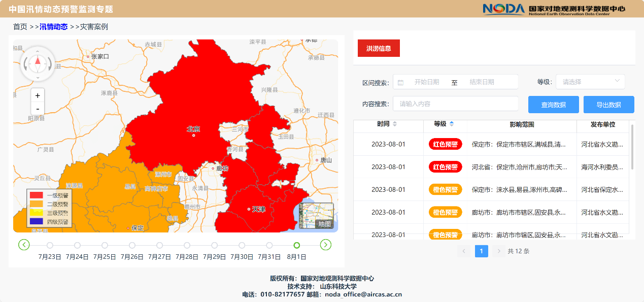The height and width of the screenshot is (302, 644).
Task: Zoom in the map with plus button
Action: [38, 95]
